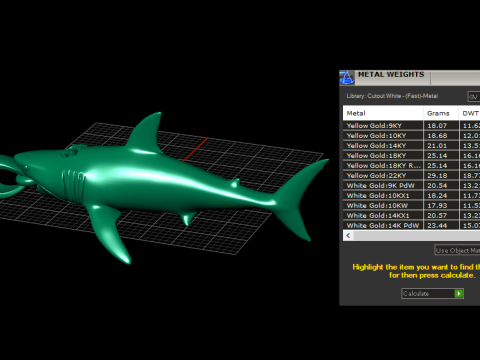Click the 20.54 grams value

(437, 186)
